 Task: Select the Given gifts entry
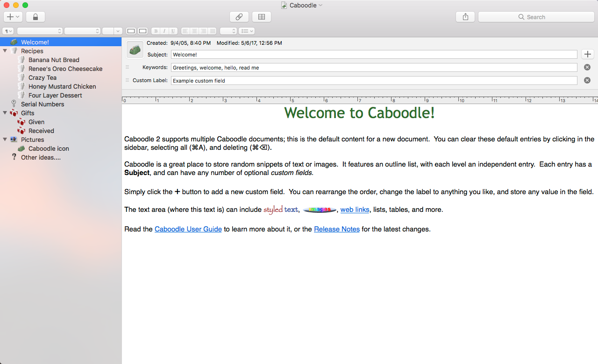36,122
